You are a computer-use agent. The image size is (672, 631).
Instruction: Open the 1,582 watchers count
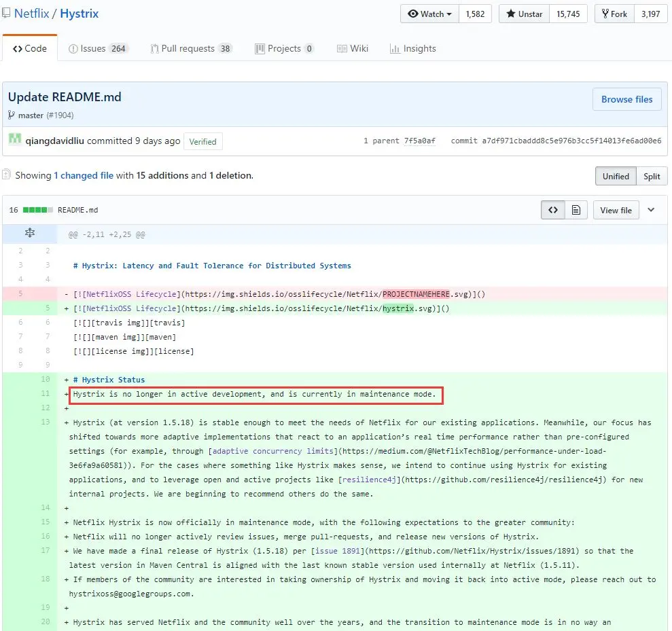coord(475,14)
